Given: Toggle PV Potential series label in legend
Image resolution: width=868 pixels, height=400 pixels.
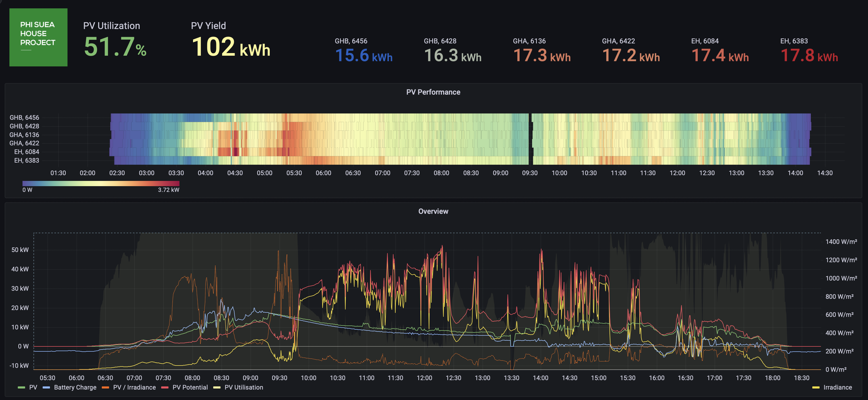Looking at the screenshot, I should pos(190,387).
